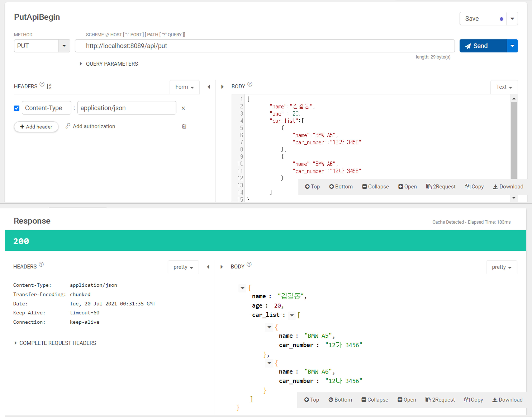Click the response HEADERS help icon
The width and height of the screenshot is (532, 417).
pos(41,264)
